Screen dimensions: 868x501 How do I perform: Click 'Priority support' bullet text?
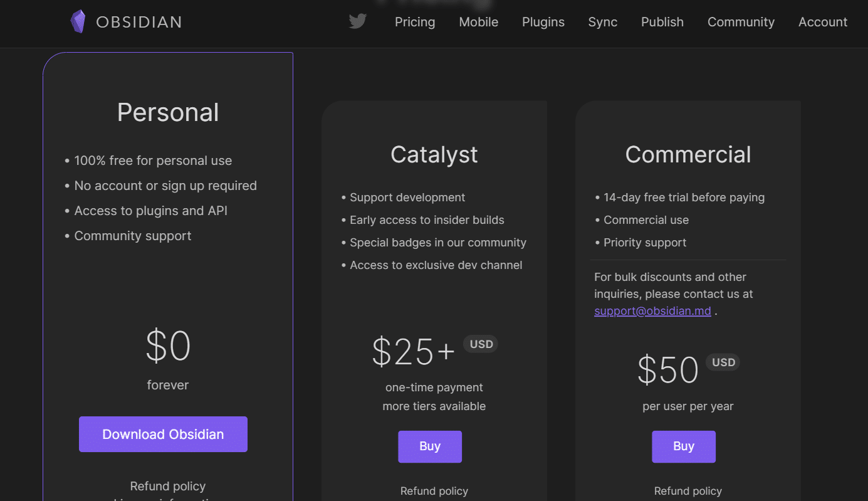pyautogui.click(x=645, y=243)
